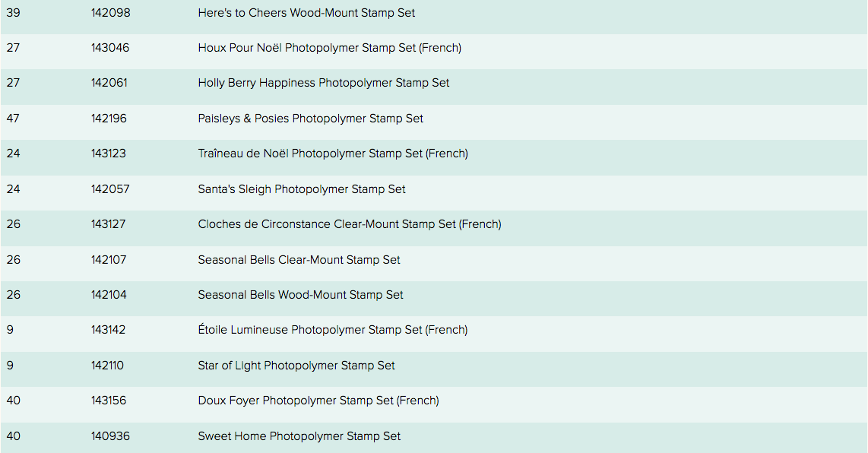Select item number 143046
This screenshot has width=868, height=453.
click(x=110, y=48)
